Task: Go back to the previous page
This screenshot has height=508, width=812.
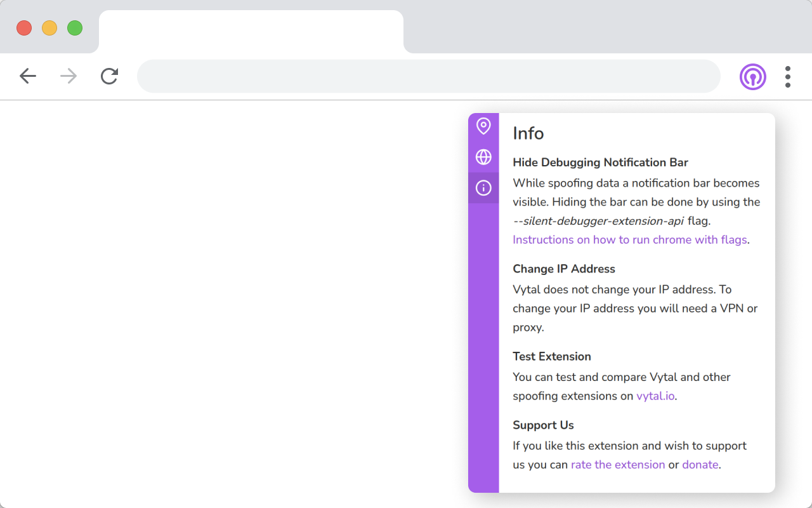Action: point(28,77)
